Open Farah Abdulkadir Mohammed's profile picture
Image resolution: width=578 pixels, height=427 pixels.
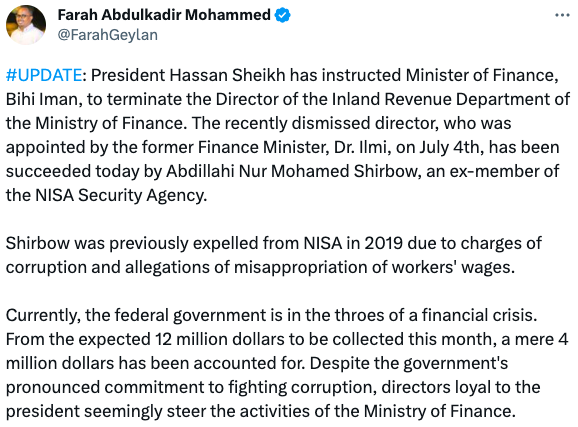click(26, 25)
